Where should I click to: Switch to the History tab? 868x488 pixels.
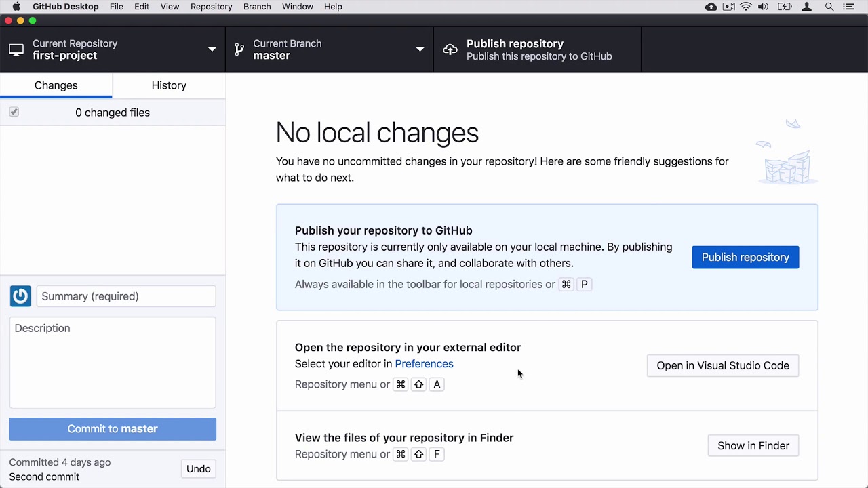[x=169, y=85]
